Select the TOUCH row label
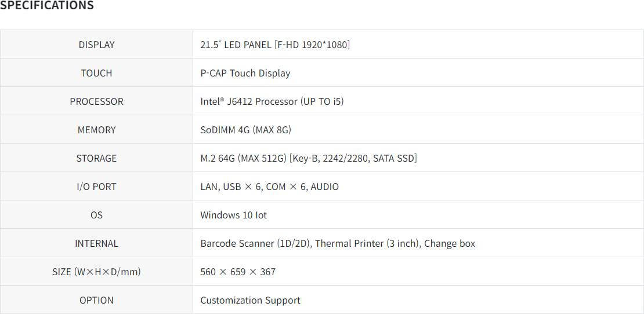 pos(96,73)
